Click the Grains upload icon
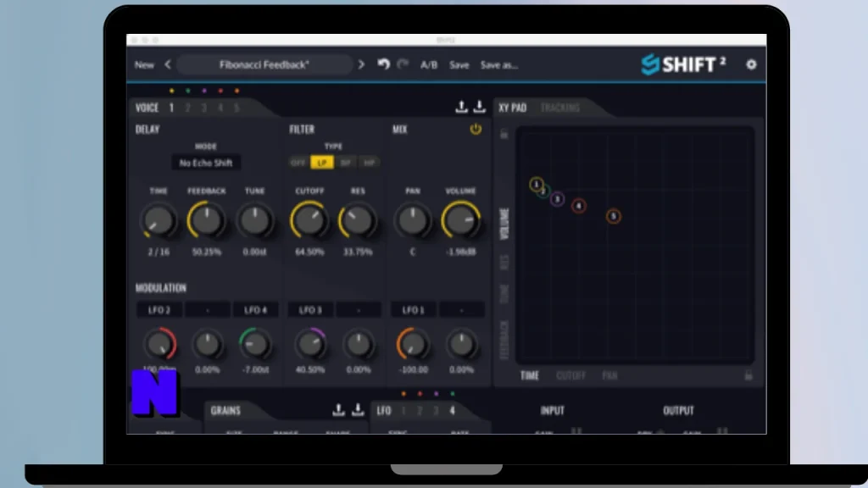Image resolution: width=868 pixels, height=488 pixels. click(x=339, y=410)
